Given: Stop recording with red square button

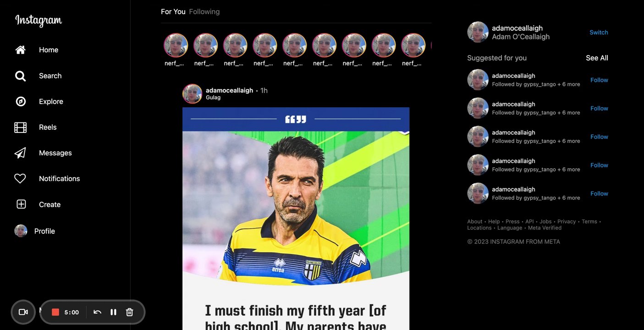Looking at the screenshot, I should click(55, 312).
